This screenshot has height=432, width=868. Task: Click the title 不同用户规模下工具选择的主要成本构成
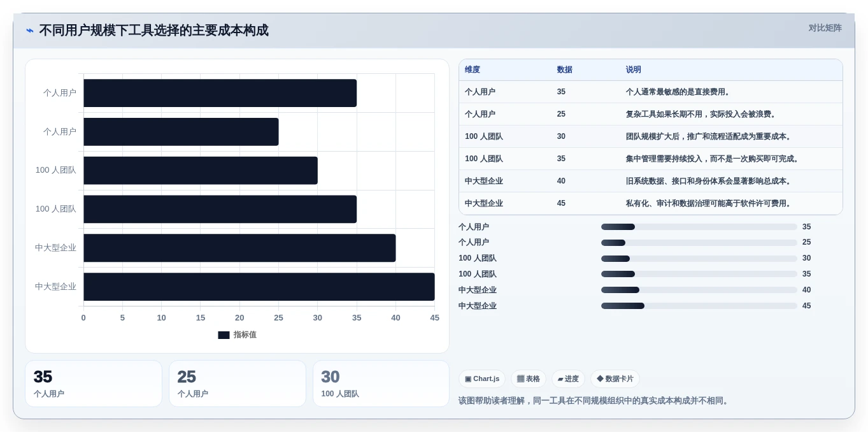coord(153,30)
